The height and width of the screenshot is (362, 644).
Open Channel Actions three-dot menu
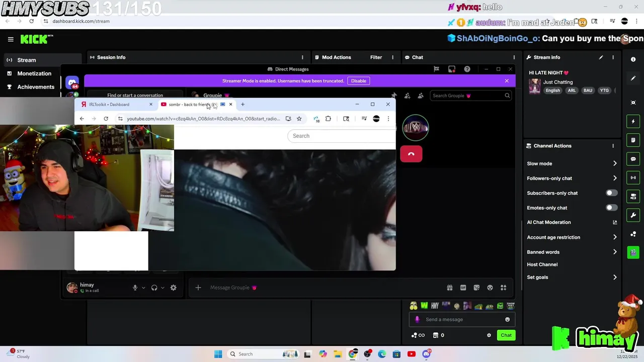coord(613,146)
